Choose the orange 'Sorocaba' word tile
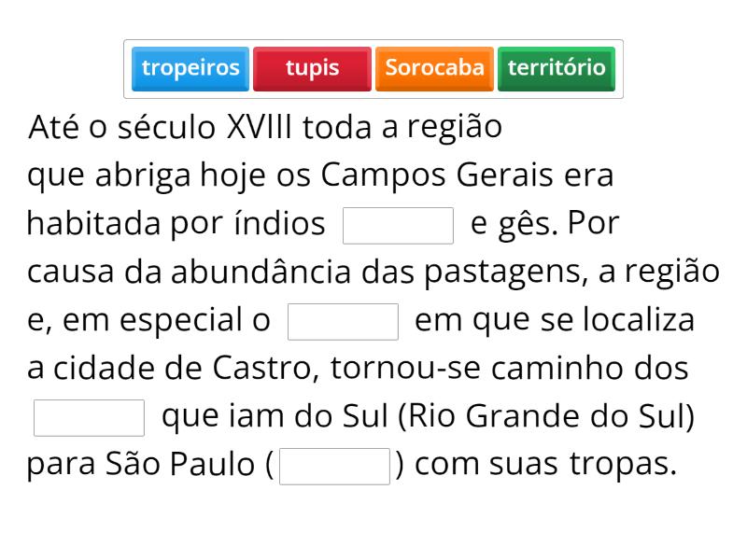This screenshot has width=747, height=560. pyautogui.click(x=434, y=68)
